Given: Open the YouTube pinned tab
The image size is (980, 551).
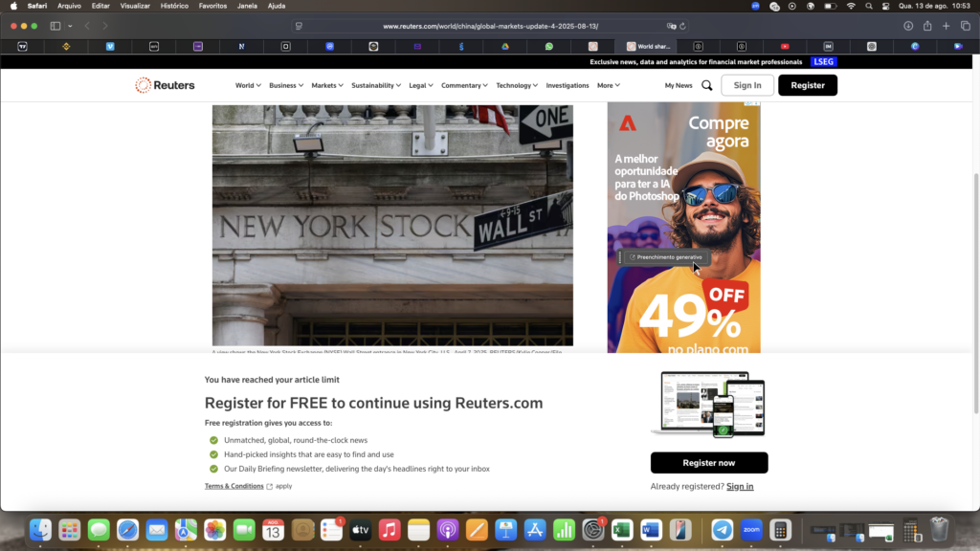Looking at the screenshot, I should (785, 46).
